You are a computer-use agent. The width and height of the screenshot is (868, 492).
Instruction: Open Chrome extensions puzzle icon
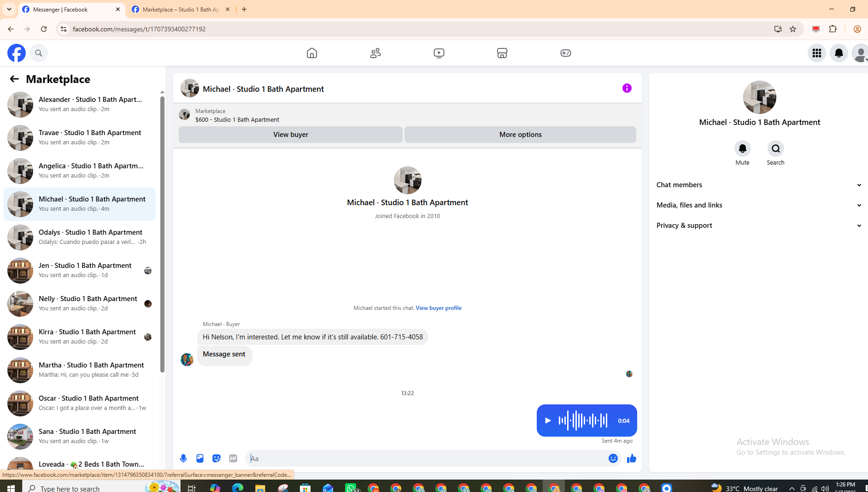pyautogui.click(x=833, y=29)
